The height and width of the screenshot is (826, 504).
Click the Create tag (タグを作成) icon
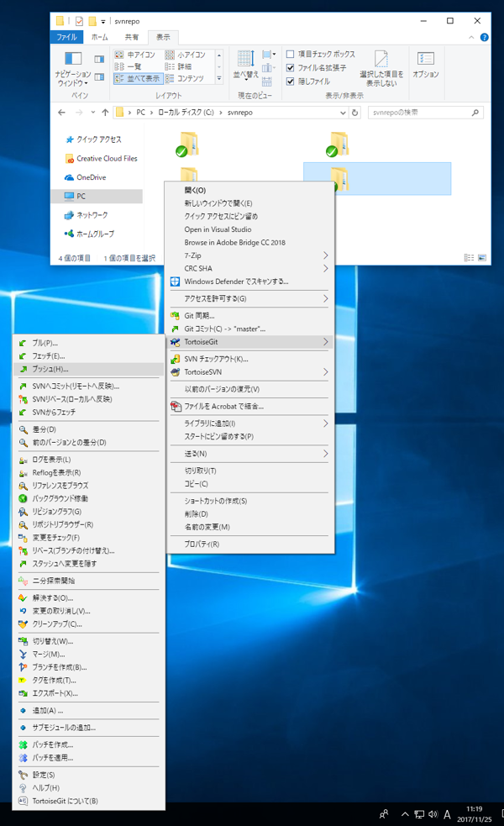pos(23,680)
